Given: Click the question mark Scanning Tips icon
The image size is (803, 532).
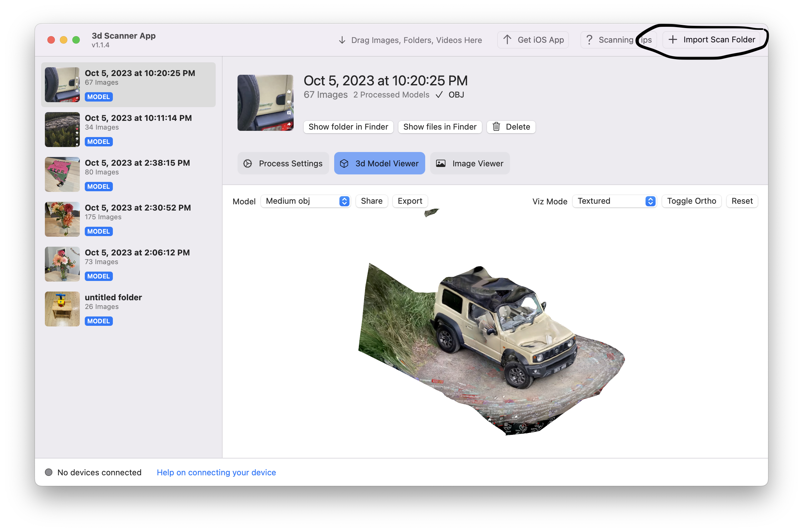Looking at the screenshot, I should point(589,40).
